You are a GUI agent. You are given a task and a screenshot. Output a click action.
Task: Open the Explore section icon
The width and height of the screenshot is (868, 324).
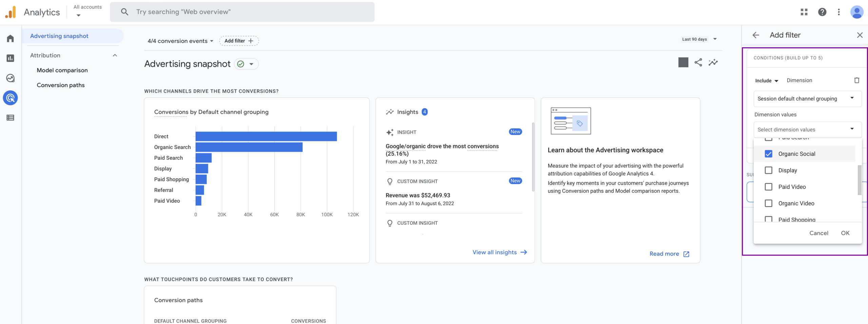(x=10, y=78)
